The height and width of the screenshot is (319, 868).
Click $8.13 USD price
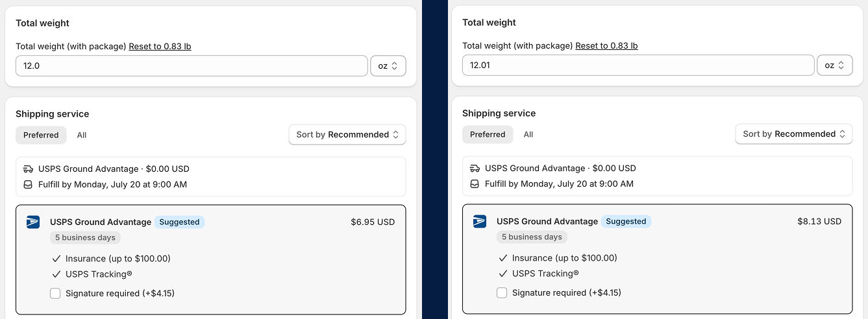819,221
